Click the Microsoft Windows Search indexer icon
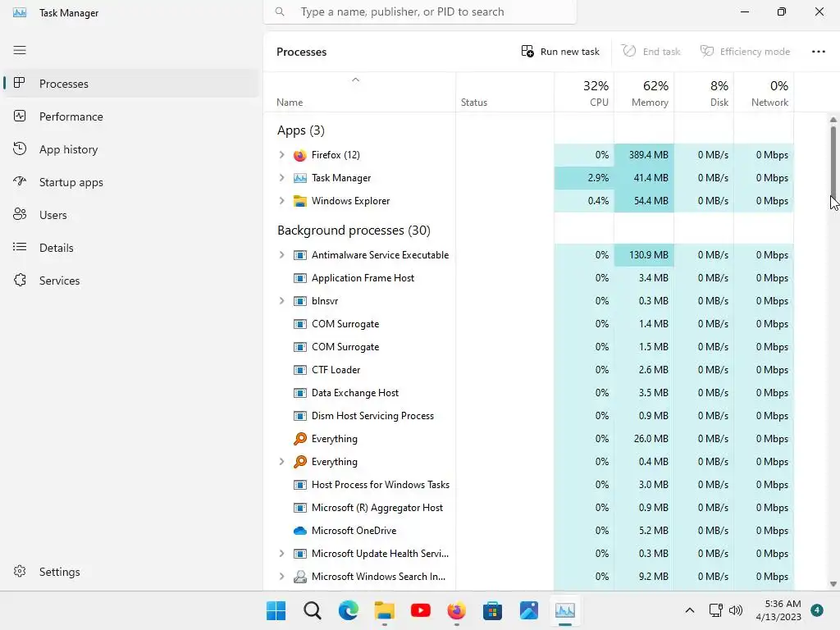Image resolution: width=840 pixels, height=630 pixels. pyautogui.click(x=300, y=577)
